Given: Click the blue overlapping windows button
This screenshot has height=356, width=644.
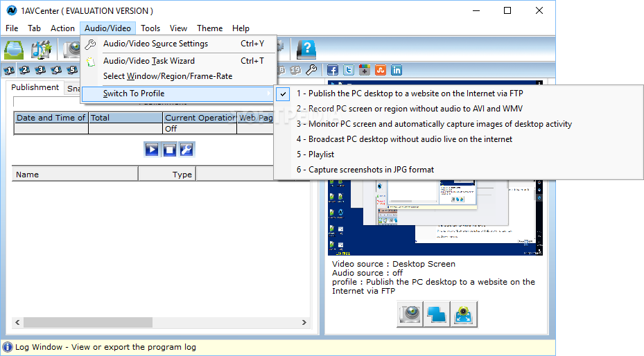Looking at the screenshot, I should coord(437,314).
